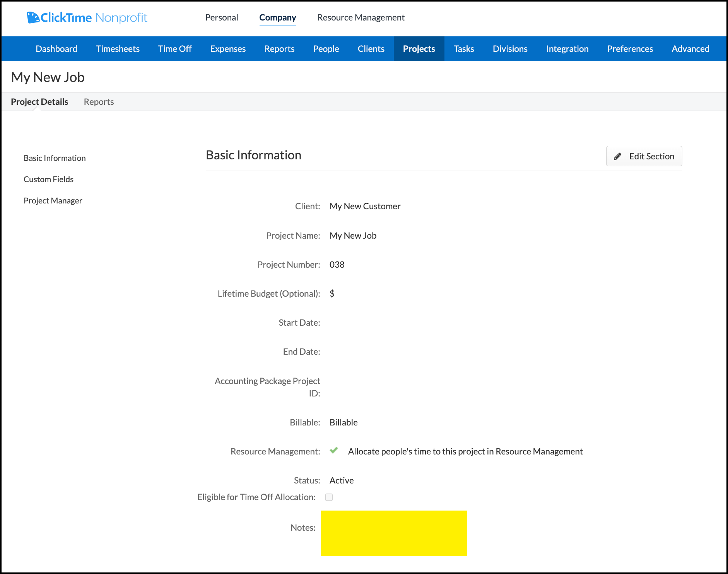The width and height of the screenshot is (728, 574).
Task: Jump to Project Manager in sidebar
Action: tap(53, 200)
